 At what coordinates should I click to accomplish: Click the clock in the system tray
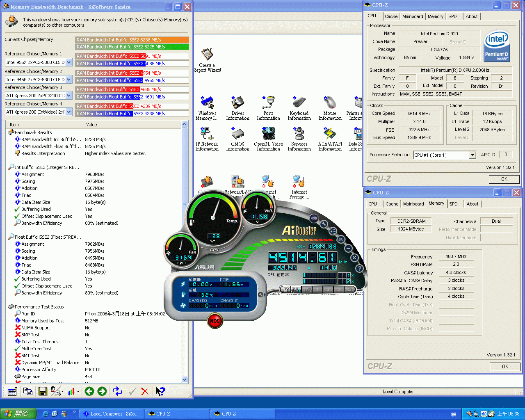click(508, 414)
